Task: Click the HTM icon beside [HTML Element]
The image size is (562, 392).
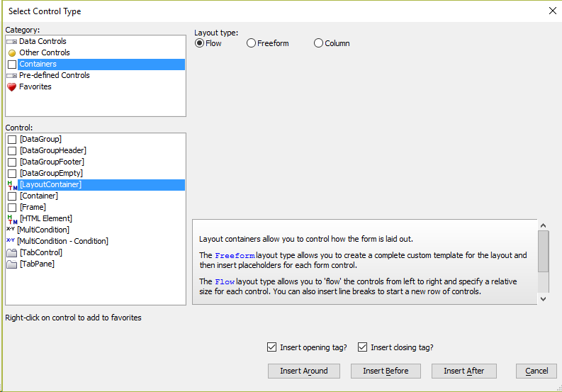Action: coord(12,219)
